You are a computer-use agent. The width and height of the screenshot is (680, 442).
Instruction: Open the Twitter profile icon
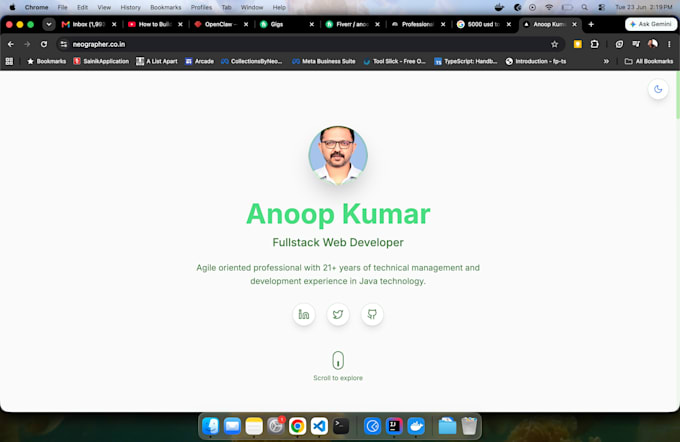click(338, 314)
